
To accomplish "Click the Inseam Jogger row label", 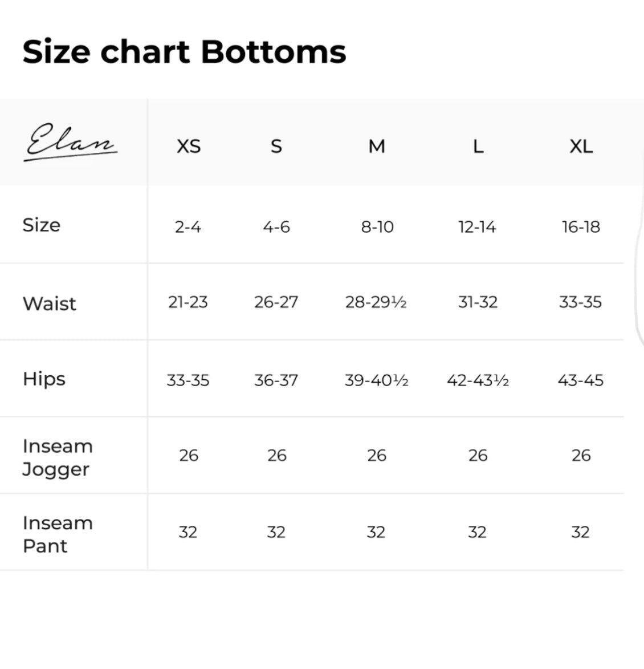I will click(x=57, y=457).
